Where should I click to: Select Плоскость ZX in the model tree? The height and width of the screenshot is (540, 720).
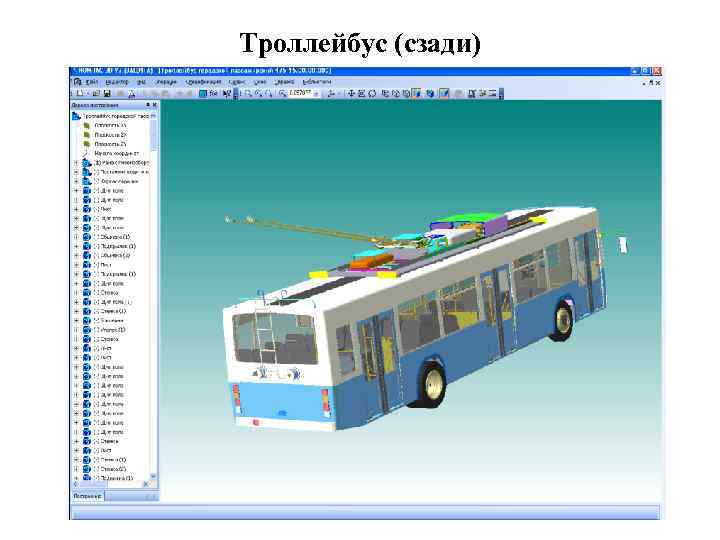click(110, 135)
